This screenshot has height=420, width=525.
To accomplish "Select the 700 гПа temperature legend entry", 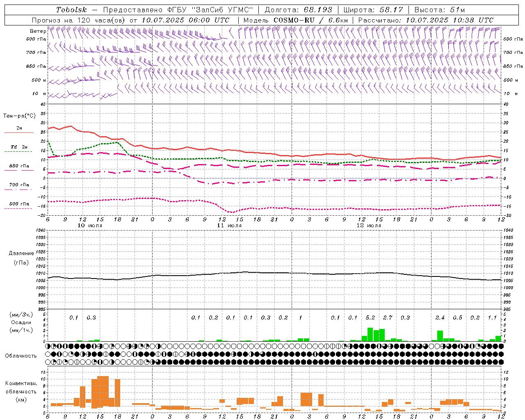I will coord(19,185).
